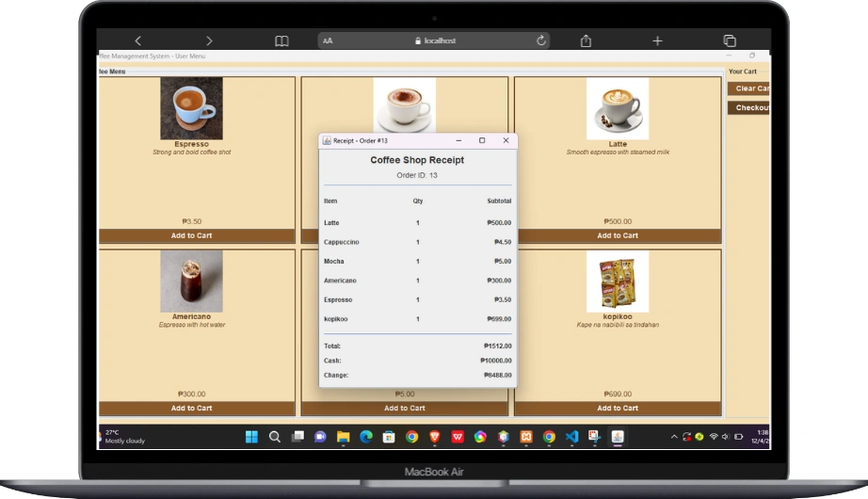Click 'Strong and bold coffee shot' description
Viewport: 868px width, 499px height.
click(x=191, y=153)
